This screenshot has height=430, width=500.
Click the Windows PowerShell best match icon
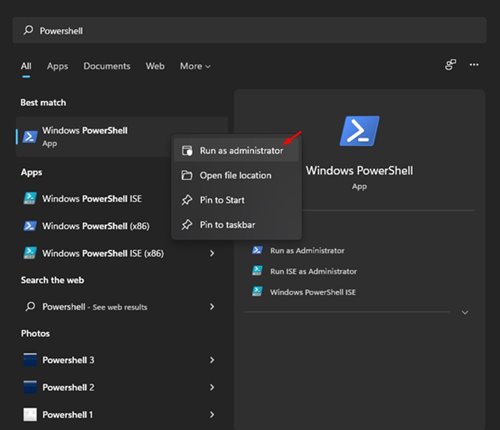(30, 137)
